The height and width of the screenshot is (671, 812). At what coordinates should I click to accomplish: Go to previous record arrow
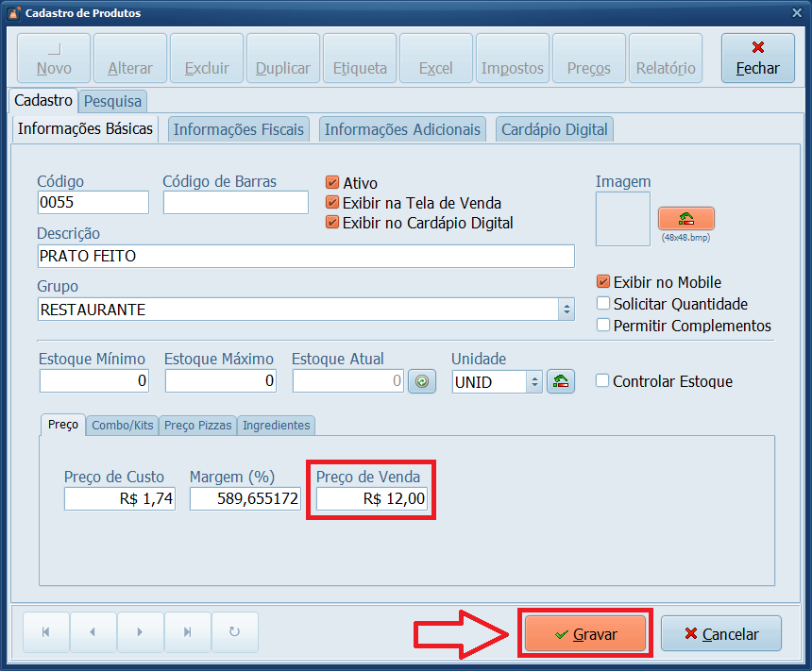pyautogui.click(x=93, y=633)
